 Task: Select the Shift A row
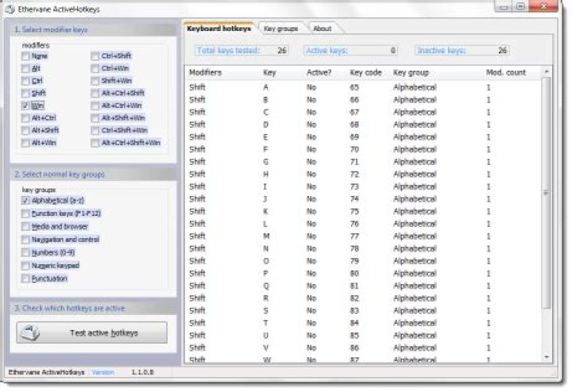pos(362,87)
